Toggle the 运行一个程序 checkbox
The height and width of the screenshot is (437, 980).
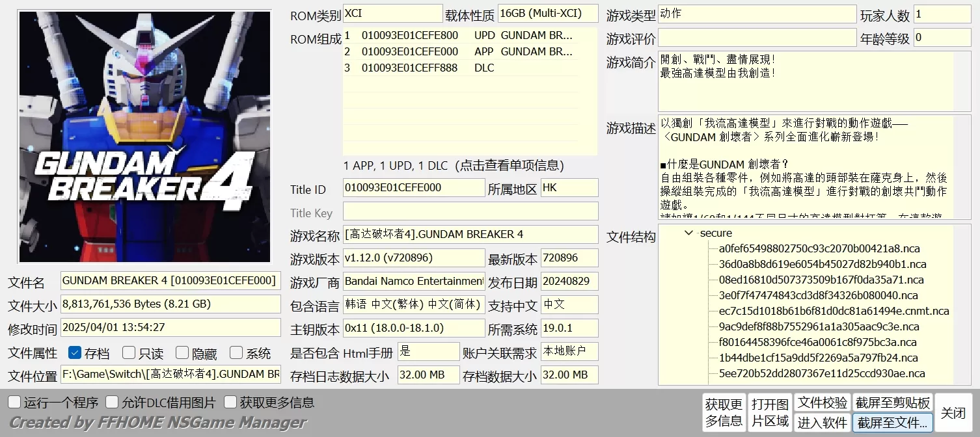pyautogui.click(x=14, y=403)
